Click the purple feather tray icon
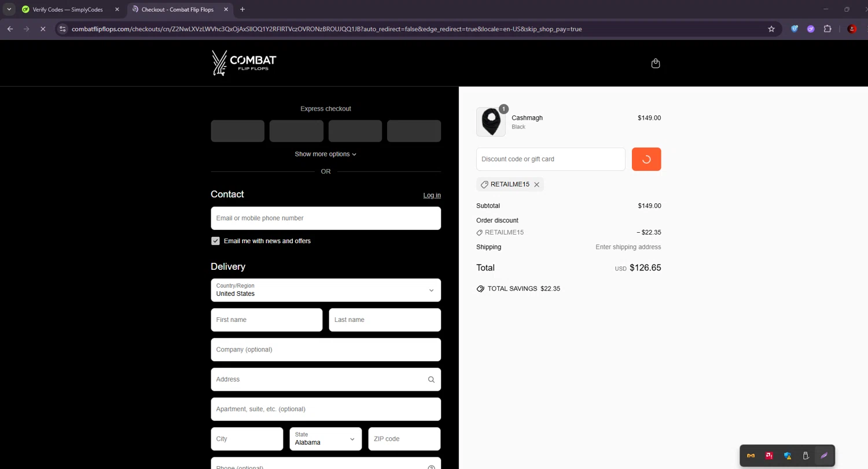Viewport: 868px width, 469px height. tap(824, 456)
